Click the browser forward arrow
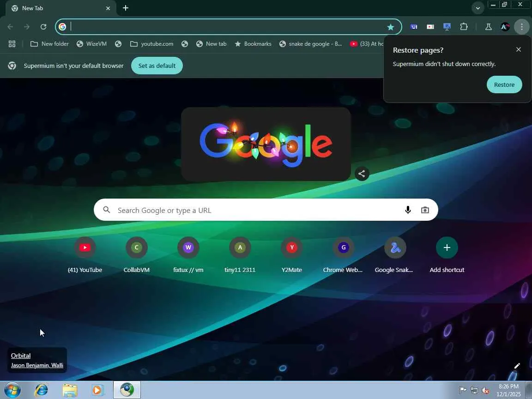Viewport: 532px width, 399px height. point(27,27)
